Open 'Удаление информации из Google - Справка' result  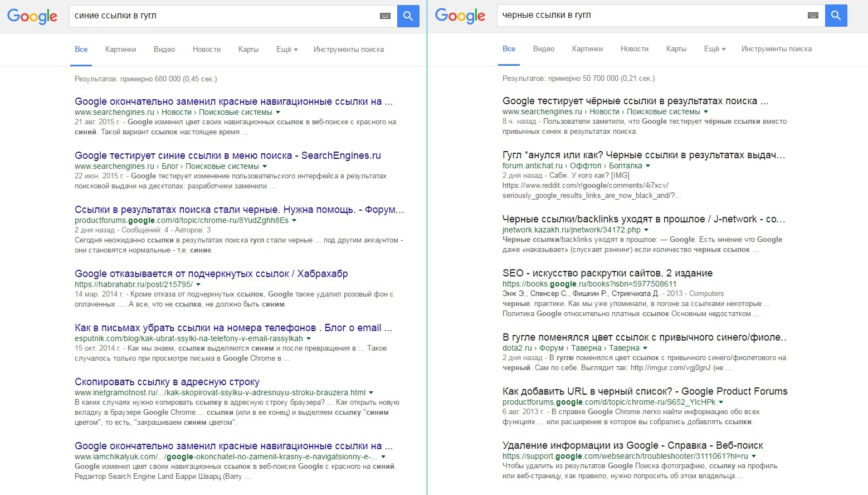(633, 445)
